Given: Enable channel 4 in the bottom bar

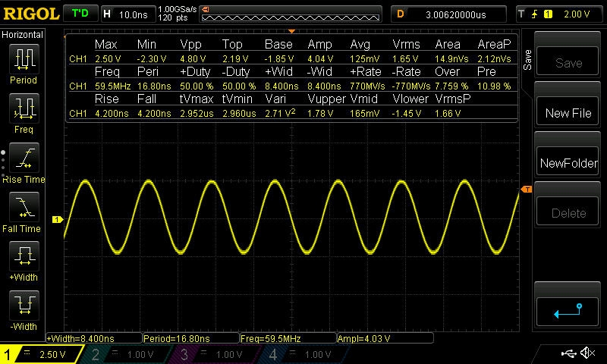Looking at the screenshot, I should tap(303, 354).
